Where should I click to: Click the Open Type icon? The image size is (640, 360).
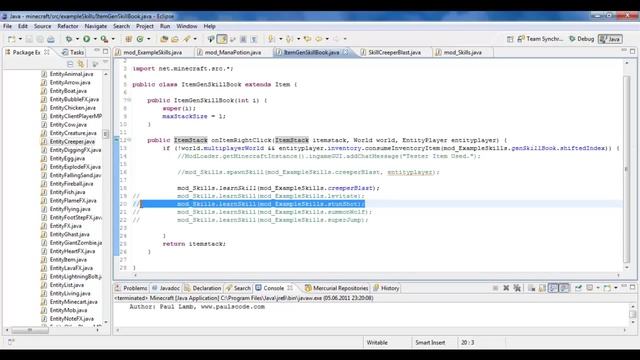164,39
